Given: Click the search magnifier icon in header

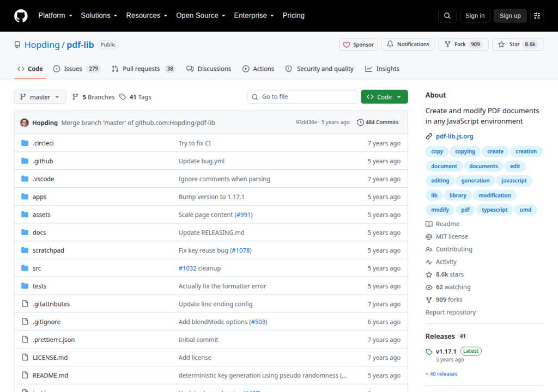Looking at the screenshot, I should coord(447,16).
